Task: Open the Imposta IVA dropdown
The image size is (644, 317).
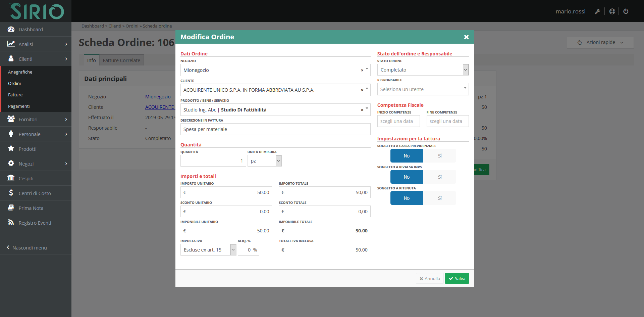Action: tap(233, 250)
